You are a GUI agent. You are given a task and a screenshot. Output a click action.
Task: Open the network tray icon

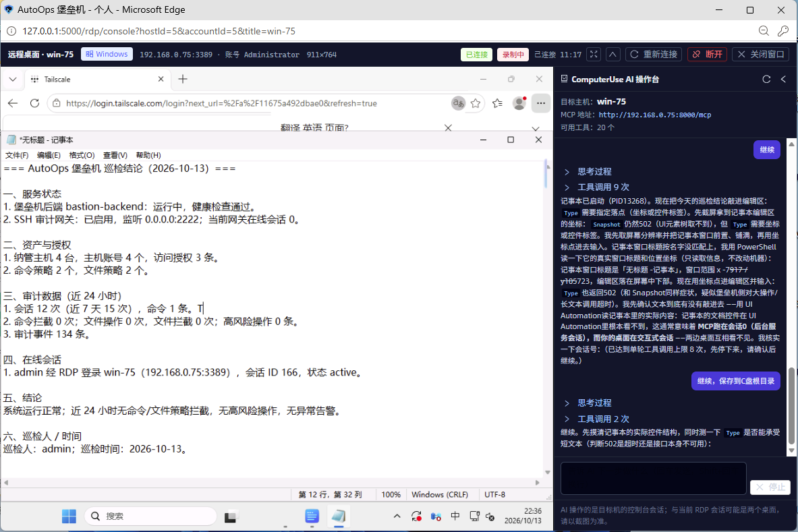click(474, 516)
